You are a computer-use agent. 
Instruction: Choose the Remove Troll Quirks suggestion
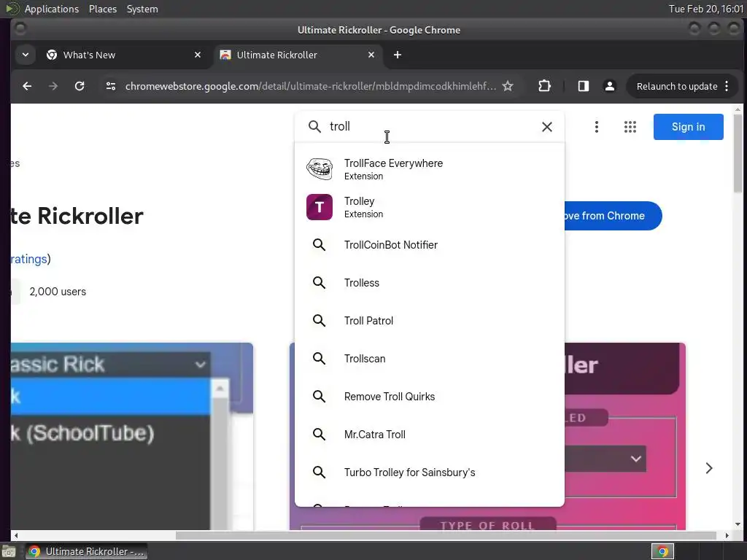(x=430, y=397)
